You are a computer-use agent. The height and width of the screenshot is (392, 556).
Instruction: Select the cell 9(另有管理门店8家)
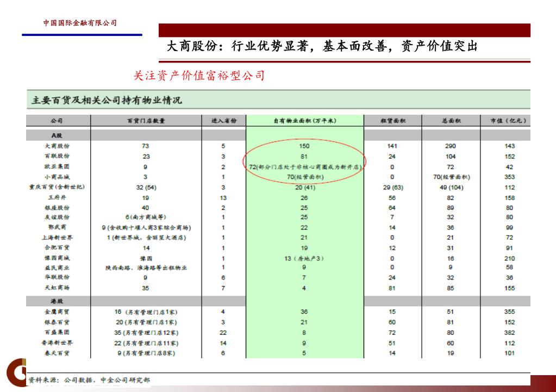click(x=146, y=353)
